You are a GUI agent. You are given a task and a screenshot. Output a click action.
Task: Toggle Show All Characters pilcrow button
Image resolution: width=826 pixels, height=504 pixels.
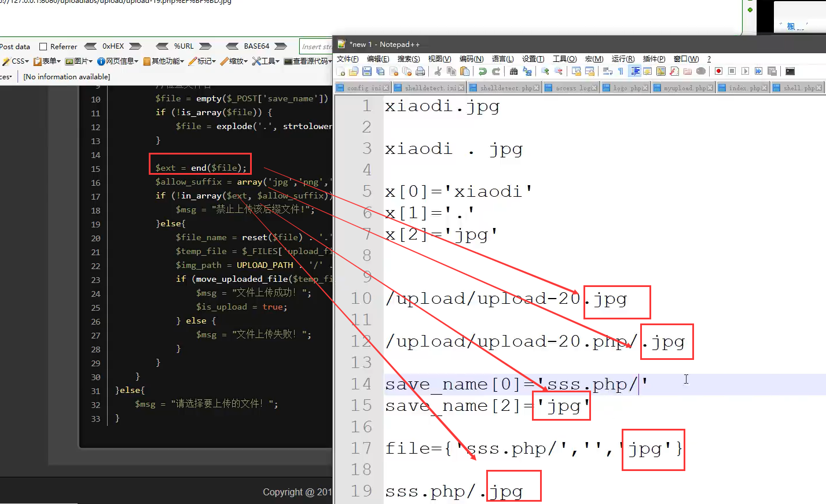click(x=621, y=71)
